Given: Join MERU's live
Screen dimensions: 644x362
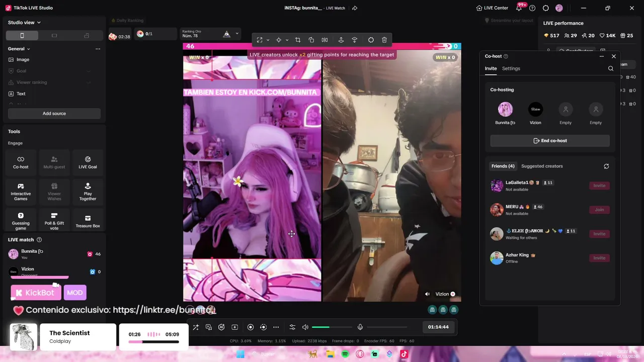Looking at the screenshot, I should point(599,210).
